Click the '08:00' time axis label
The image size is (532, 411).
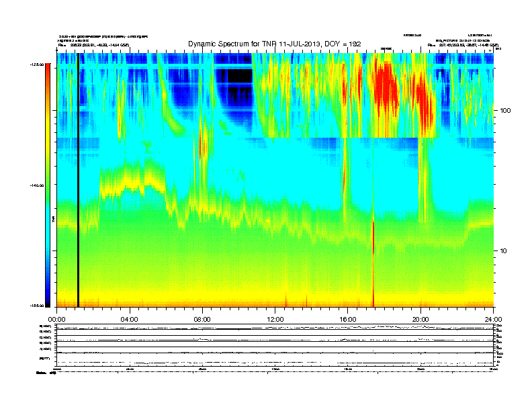tap(202, 320)
